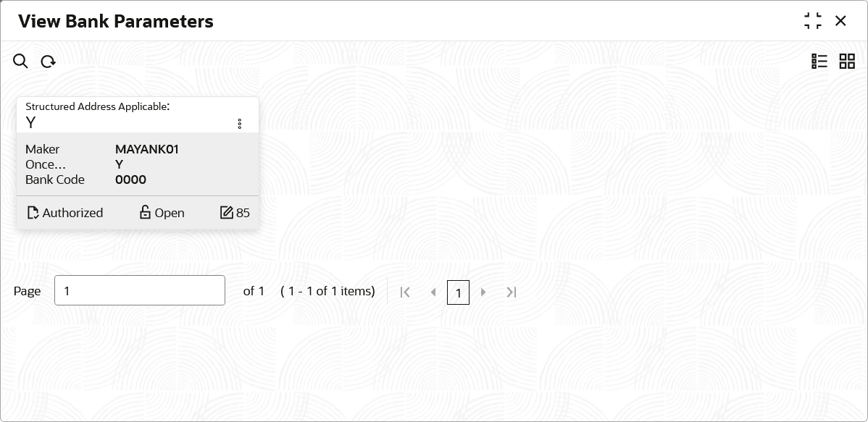Open the search magnifier icon
Image resolution: width=868 pixels, height=422 pixels.
click(x=20, y=61)
